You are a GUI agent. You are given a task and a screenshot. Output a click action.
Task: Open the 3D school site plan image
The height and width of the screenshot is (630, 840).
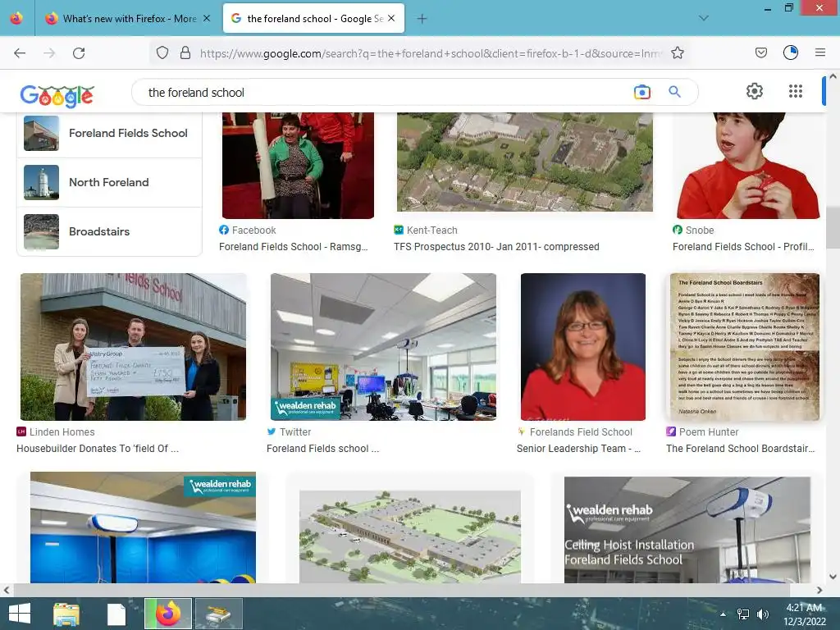(x=410, y=536)
